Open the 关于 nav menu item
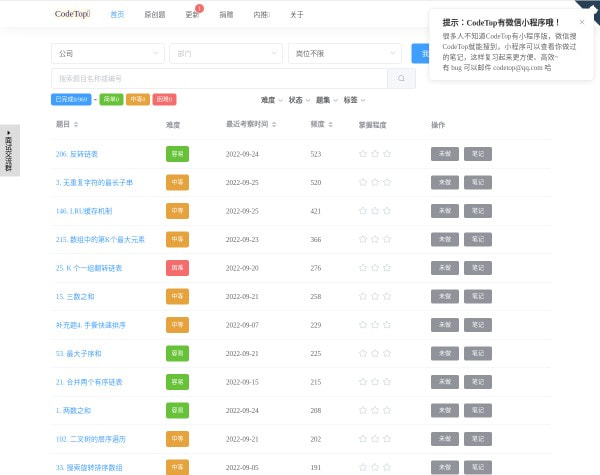Image resolution: width=600 pixels, height=475 pixels. point(296,15)
